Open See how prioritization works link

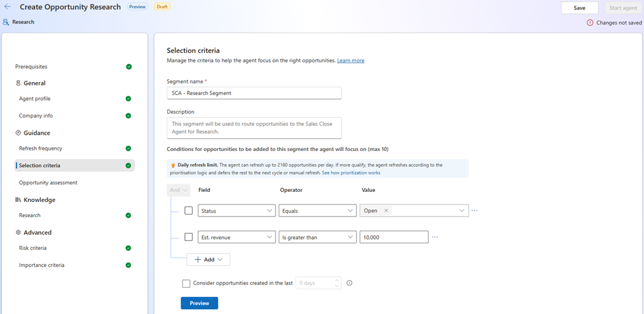pyautogui.click(x=351, y=173)
